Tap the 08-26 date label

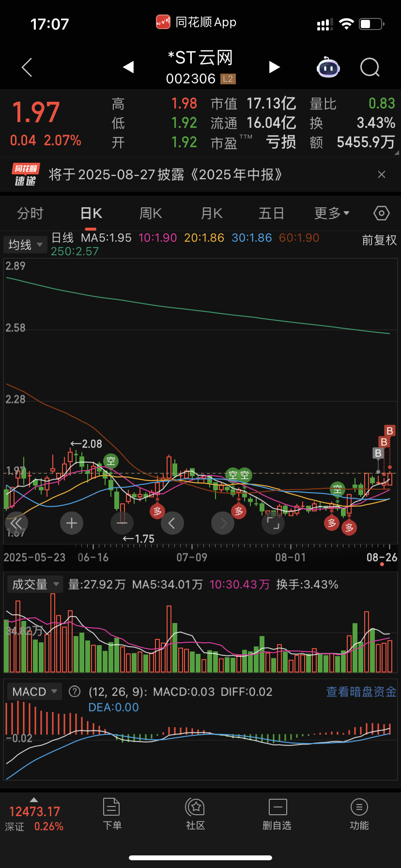click(x=382, y=558)
